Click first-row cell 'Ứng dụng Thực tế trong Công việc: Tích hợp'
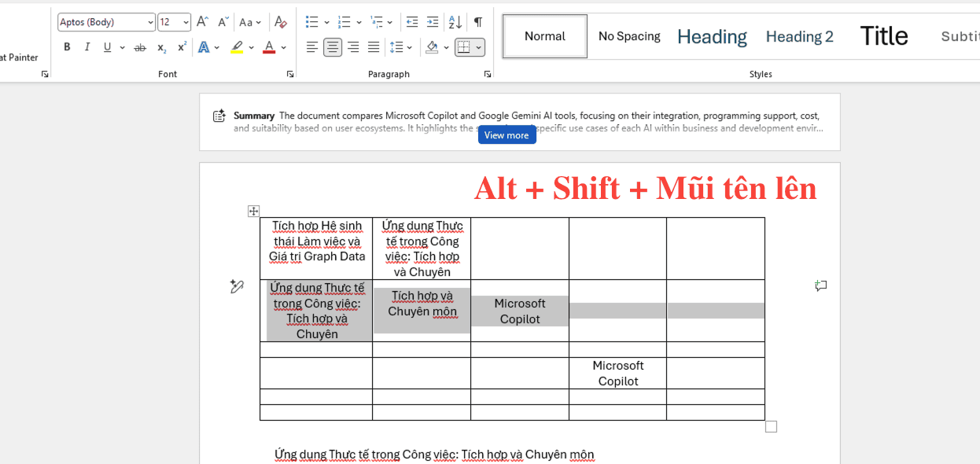Image resolution: width=980 pixels, height=464 pixels. 422,249
